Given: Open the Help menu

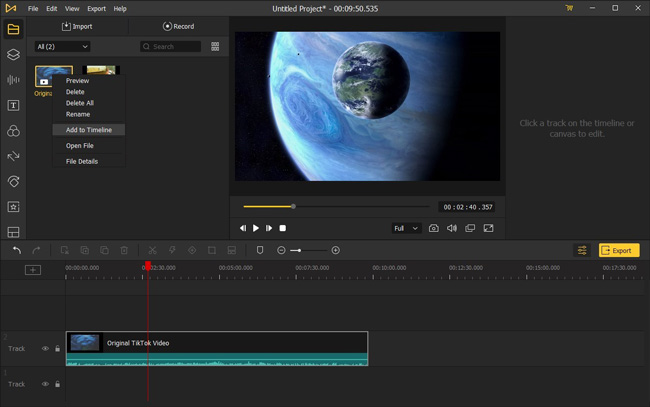Looking at the screenshot, I should point(120,8).
